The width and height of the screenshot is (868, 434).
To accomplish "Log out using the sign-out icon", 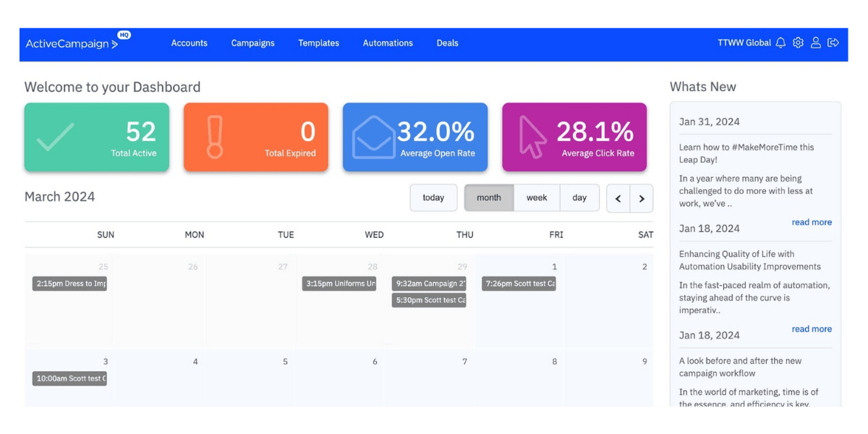I will point(833,43).
